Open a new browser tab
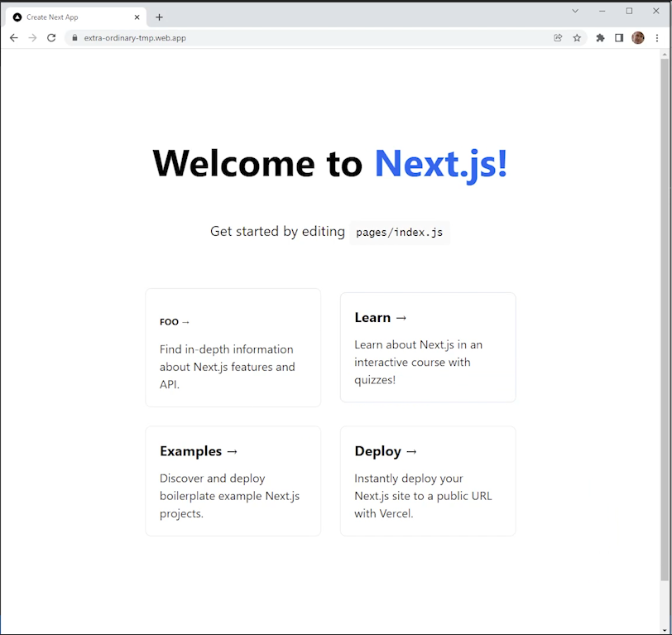672x635 pixels. [160, 17]
